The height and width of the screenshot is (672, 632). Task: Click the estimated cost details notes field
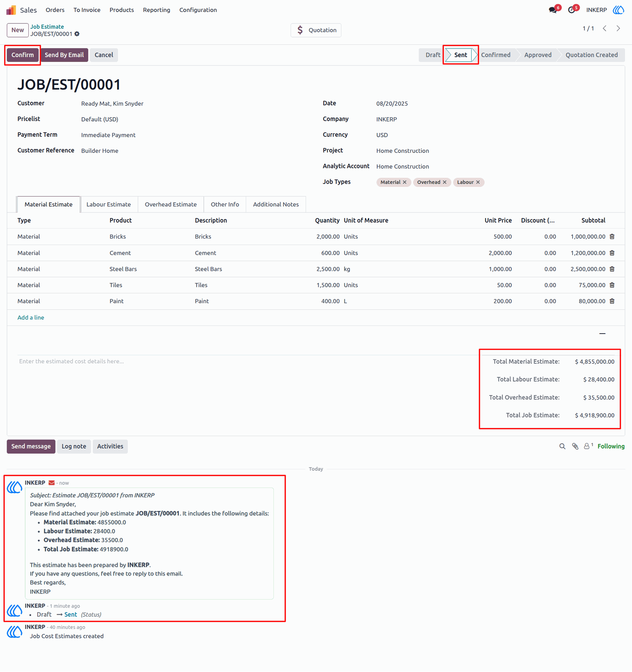click(245, 361)
